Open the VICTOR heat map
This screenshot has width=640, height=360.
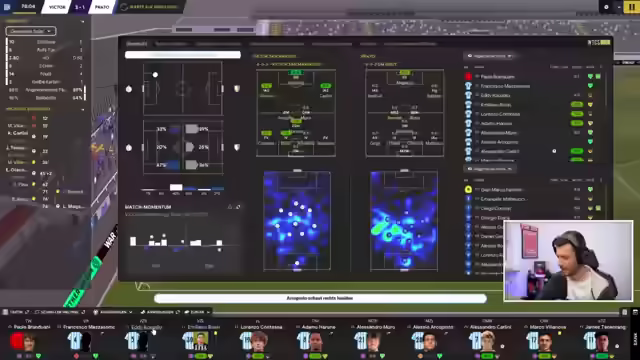[x=297, y=221]
